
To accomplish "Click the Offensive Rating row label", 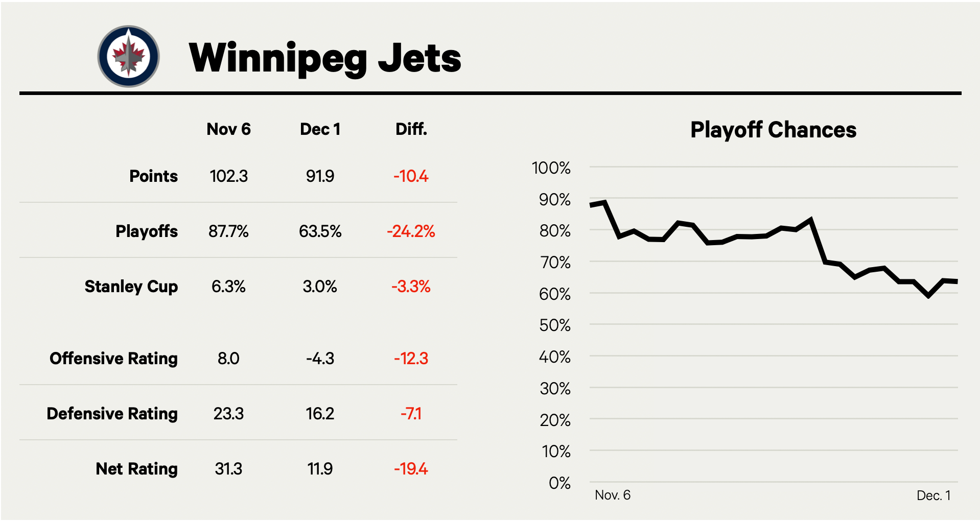I will [x=113, y=359].
